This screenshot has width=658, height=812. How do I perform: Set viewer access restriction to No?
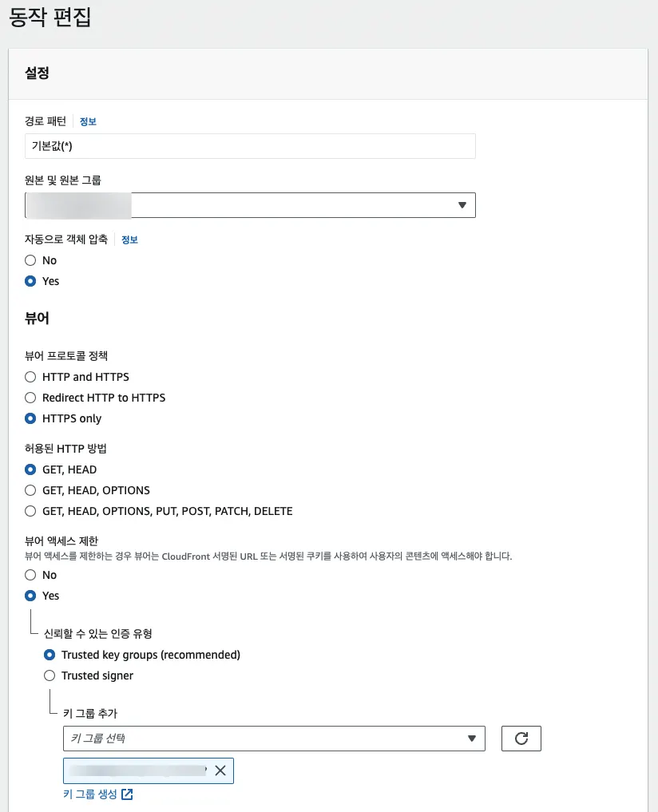coord(30,575)
